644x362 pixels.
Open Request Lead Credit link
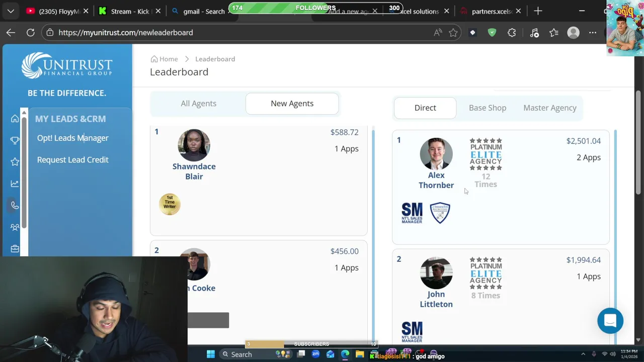72,160
